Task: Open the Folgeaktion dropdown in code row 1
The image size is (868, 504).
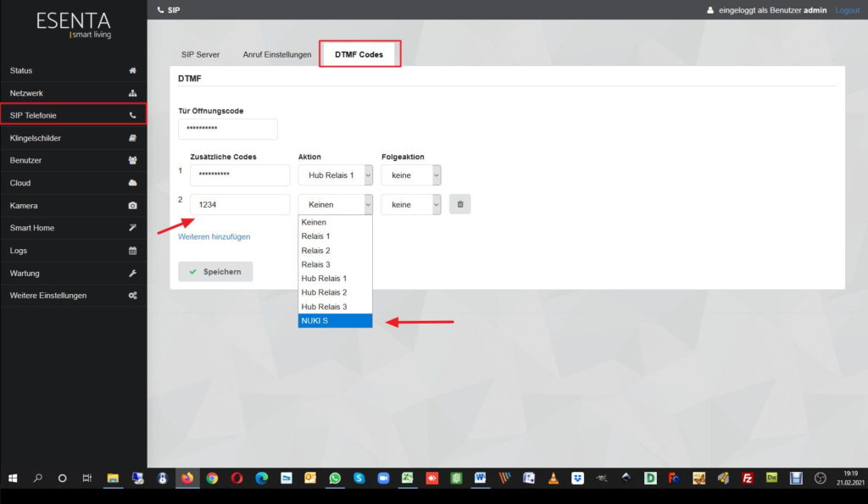Action: [x=411, y=174]
